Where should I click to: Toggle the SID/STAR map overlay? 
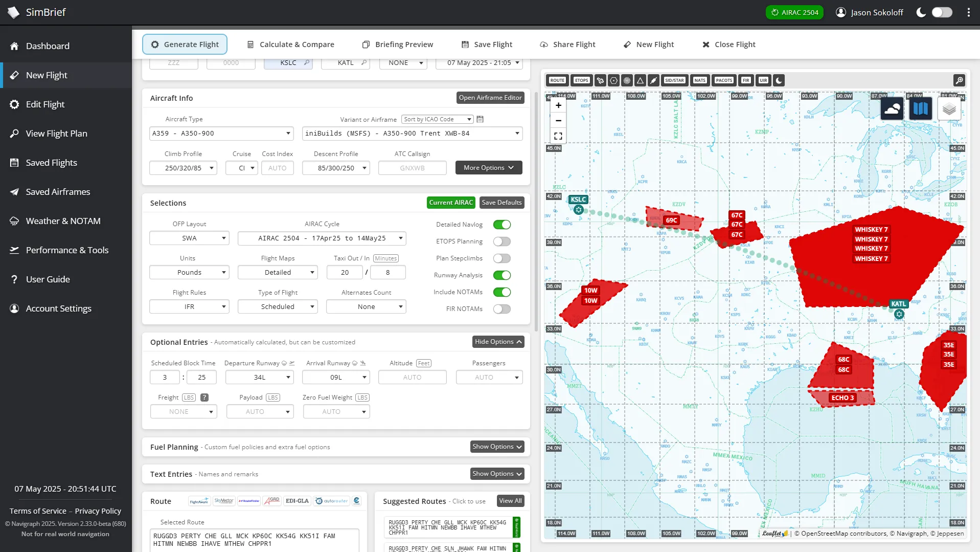pyautogui.click(x=674, y=80)
